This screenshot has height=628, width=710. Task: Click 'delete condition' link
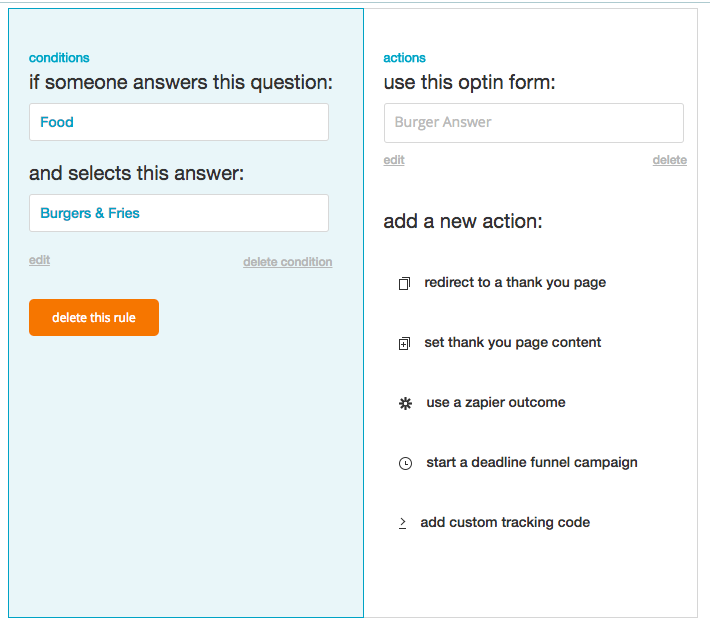click(288, 262)
